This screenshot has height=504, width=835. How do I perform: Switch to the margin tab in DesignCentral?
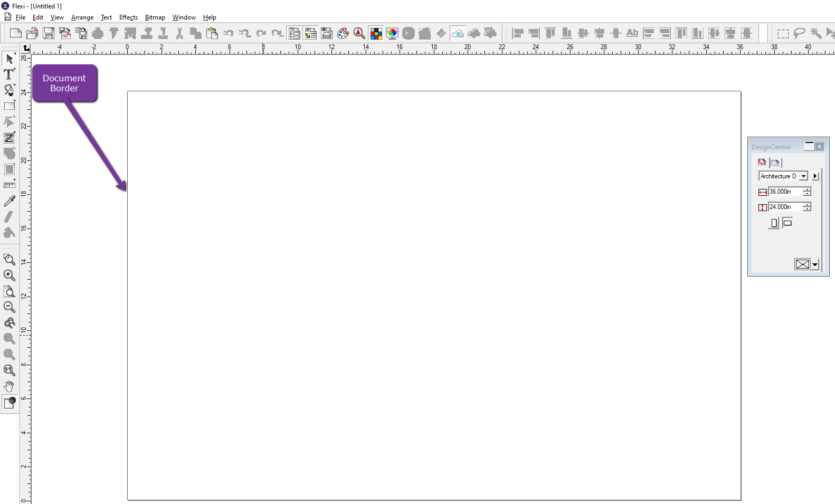tap(775, 163)
